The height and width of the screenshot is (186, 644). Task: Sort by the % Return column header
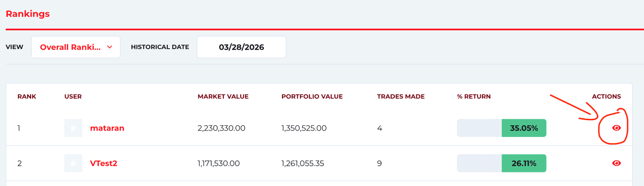(474, 97)
